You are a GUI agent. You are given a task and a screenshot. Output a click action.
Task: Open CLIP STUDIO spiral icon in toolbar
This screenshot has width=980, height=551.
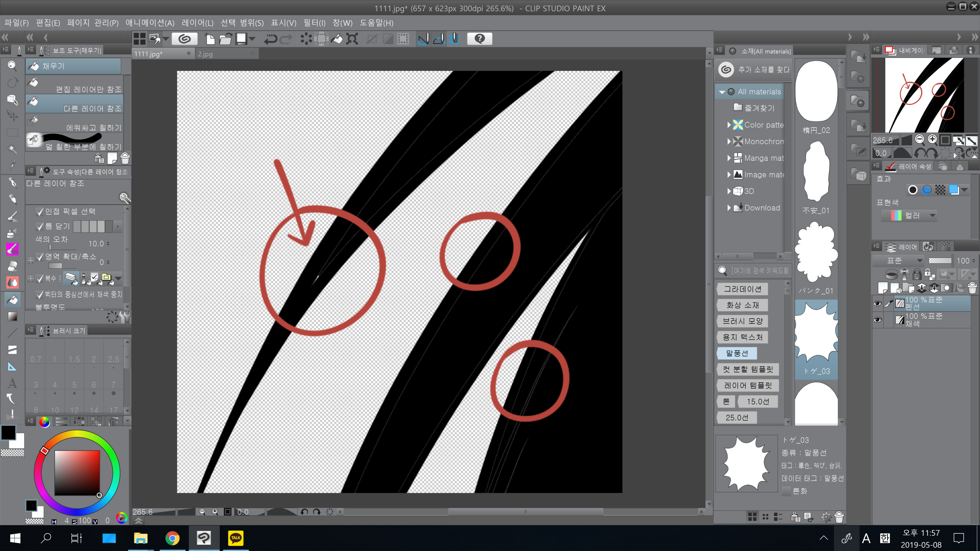[x=185, y=39]
